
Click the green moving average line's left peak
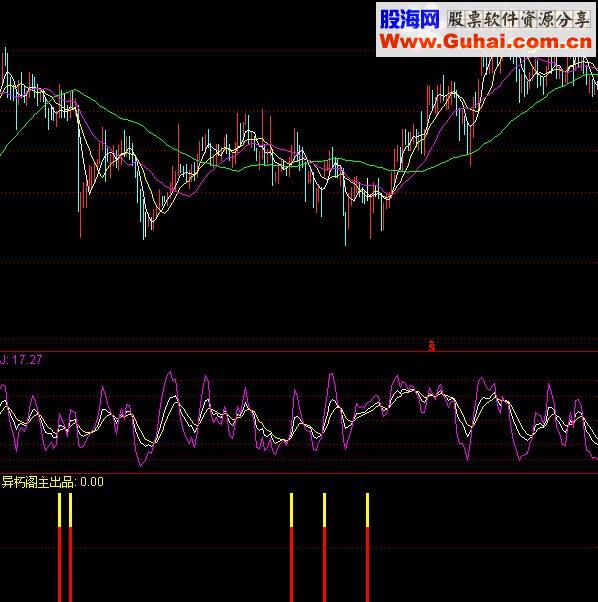(74, 90)
